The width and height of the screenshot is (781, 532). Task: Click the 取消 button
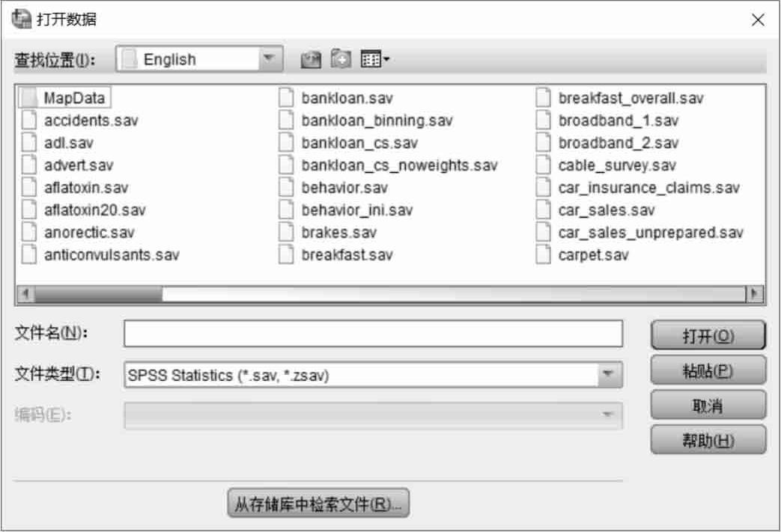(x=708, y=406)
